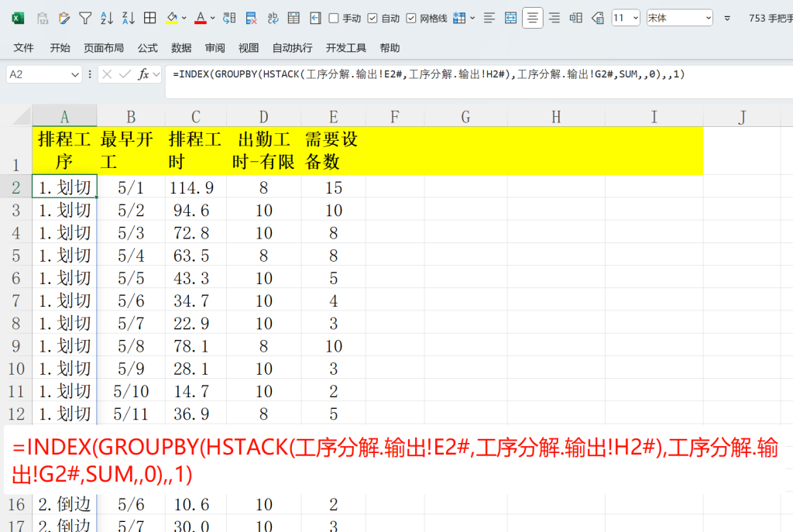
Task: Select column H header
Action: coord(556,117)
